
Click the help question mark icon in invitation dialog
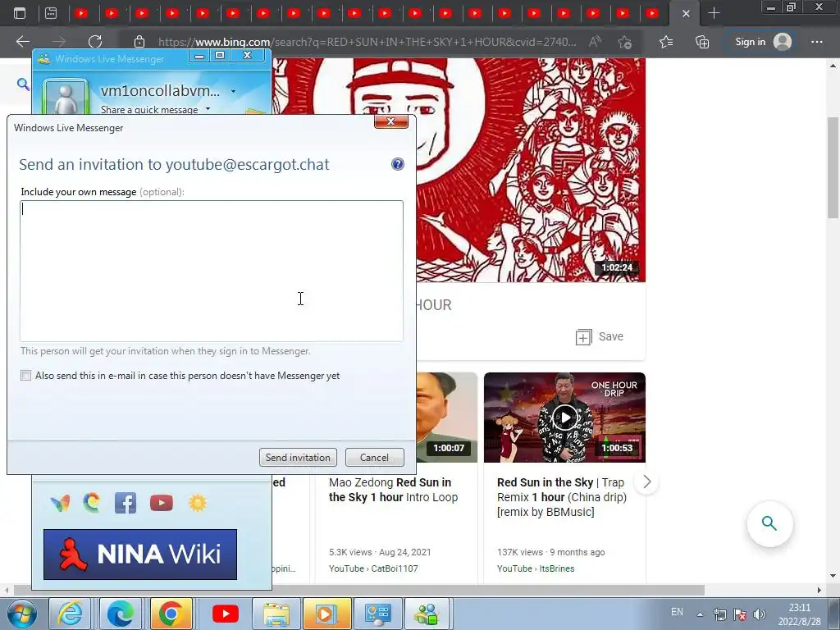pyautogui.click(x=398, y=164)
